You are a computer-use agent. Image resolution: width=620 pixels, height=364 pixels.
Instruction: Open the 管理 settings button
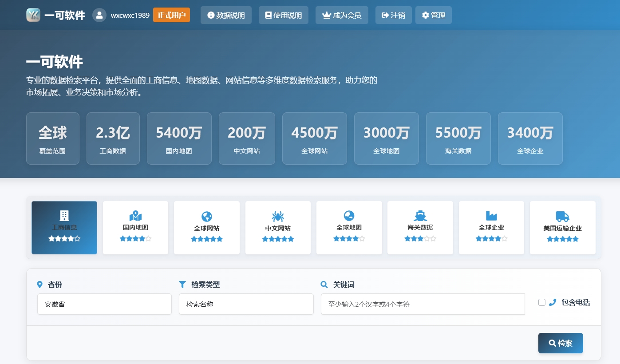(x=434, y=15)
